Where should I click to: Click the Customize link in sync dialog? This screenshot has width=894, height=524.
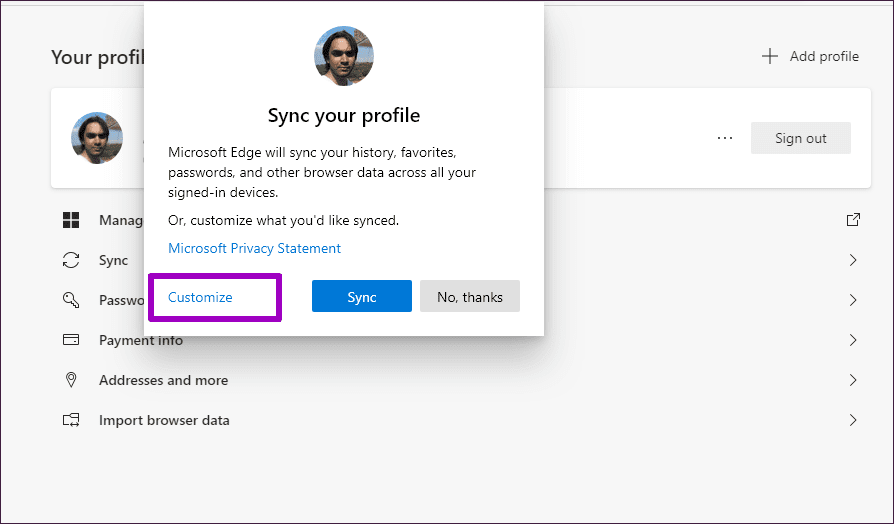tap(200, 297)
